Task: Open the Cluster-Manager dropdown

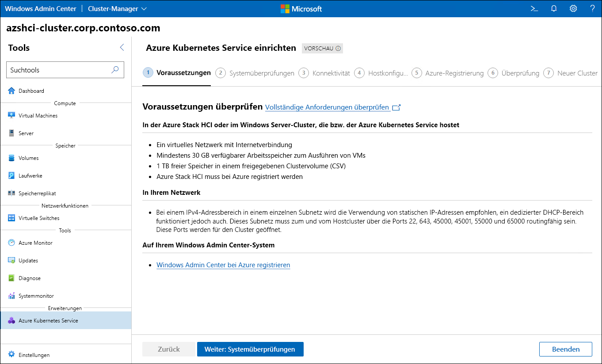Action: pos(117,8)
